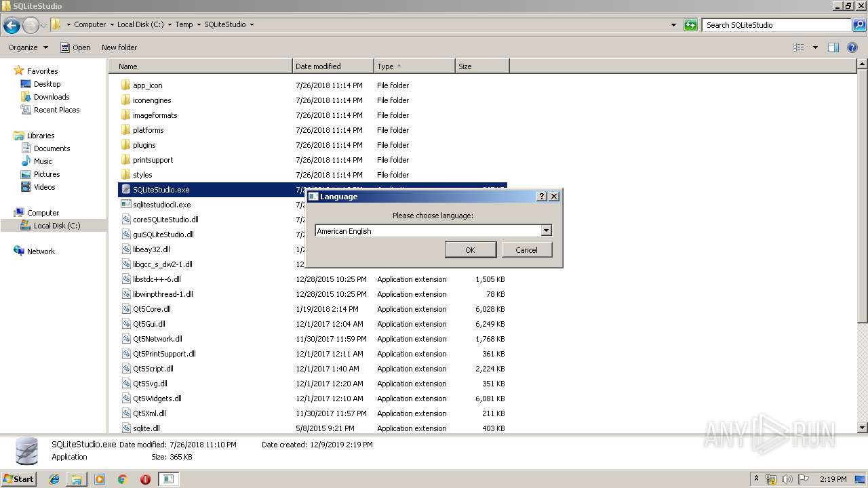868x488 pixels.
Task: Expand the address bar history dropdown
Action: coord(673,25)
